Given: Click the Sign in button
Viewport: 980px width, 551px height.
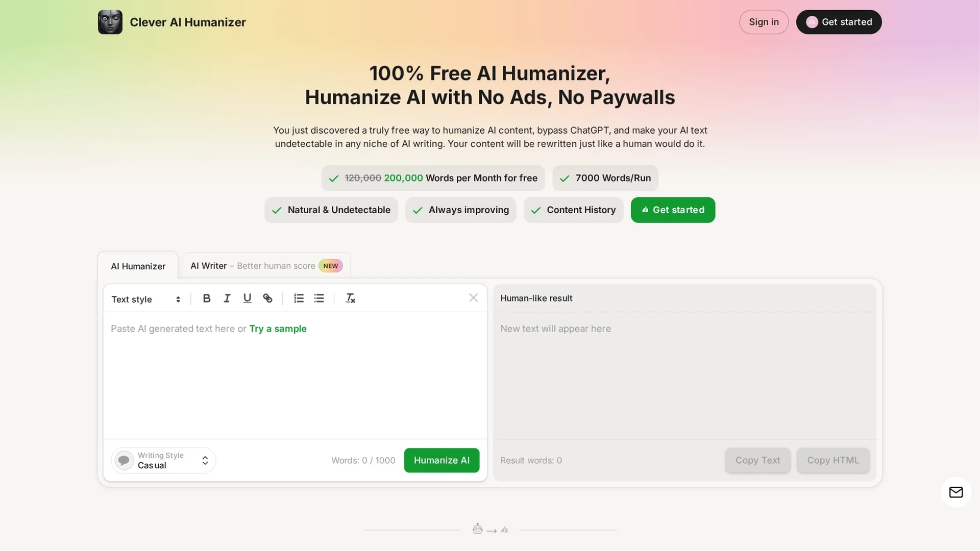Looking at the screenshot, I should click(x=764, y=22).
